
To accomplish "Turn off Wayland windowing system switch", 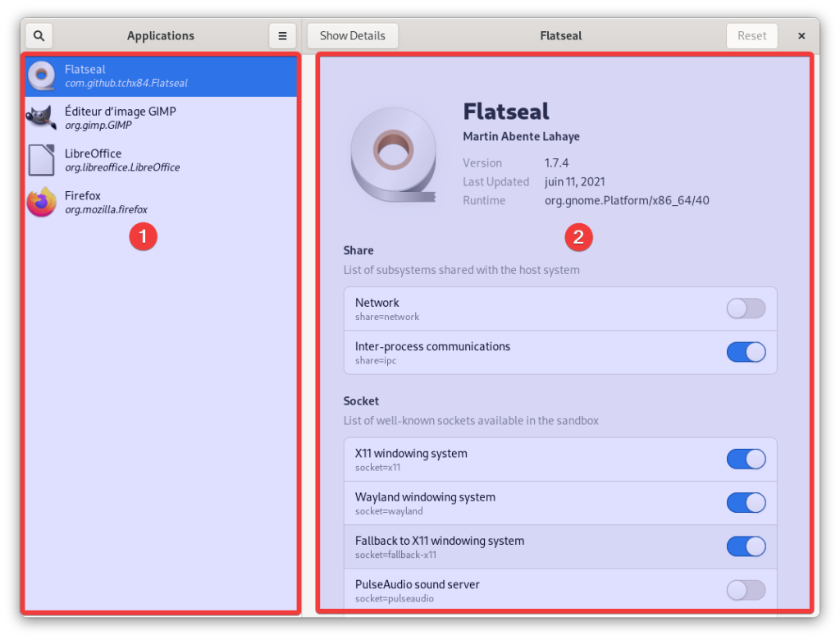I will (x=746, y=503).
